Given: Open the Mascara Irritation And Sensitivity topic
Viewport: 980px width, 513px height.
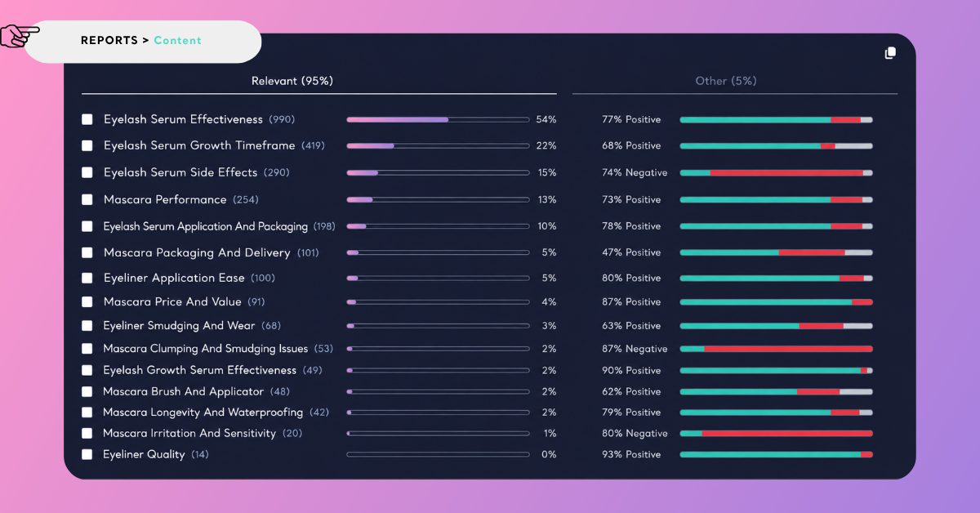Looking at the screenshot, I should (x=189, y=433).
